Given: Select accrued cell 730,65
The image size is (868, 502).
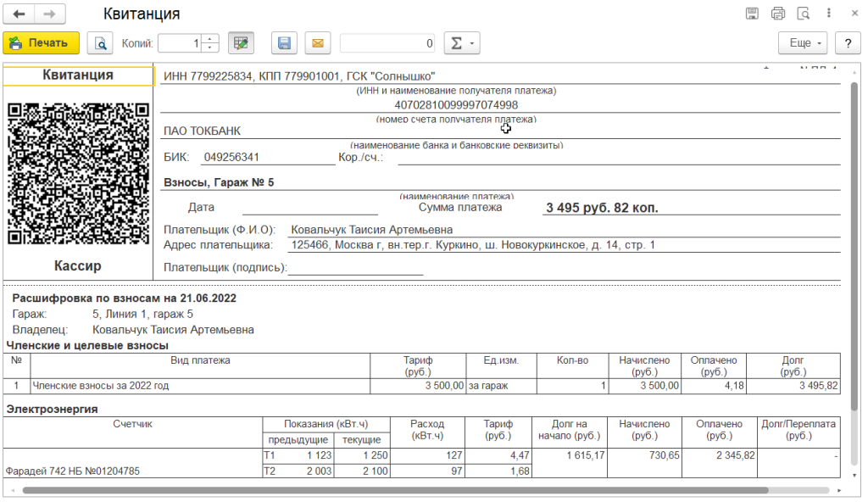Looking at the screenshot, I should coord(644,455).
